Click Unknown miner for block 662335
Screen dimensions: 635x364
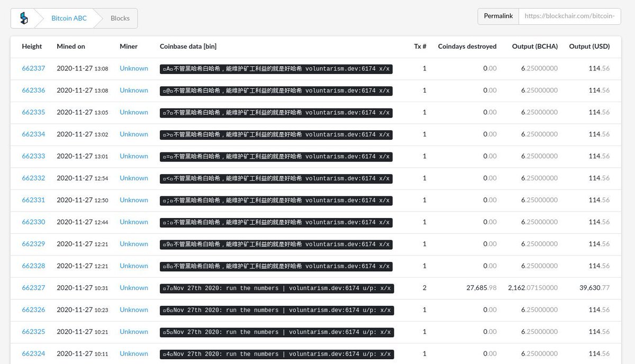click(134, 112)
